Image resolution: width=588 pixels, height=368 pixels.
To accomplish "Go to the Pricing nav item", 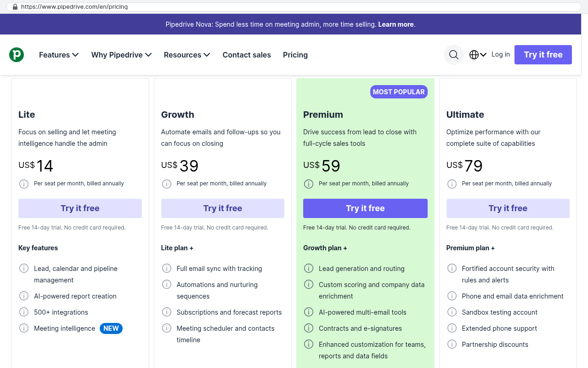I will click(295, 55).
